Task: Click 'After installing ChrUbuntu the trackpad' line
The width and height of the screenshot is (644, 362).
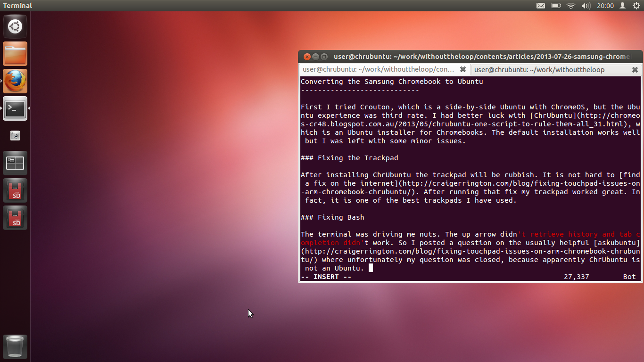Action: [471, 174]
